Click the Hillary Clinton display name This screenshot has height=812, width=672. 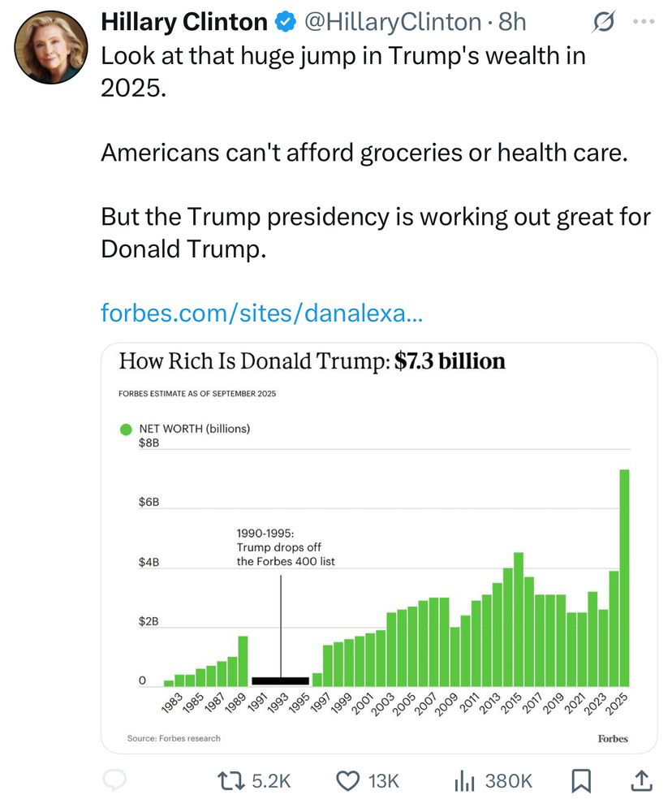point(184,23)
